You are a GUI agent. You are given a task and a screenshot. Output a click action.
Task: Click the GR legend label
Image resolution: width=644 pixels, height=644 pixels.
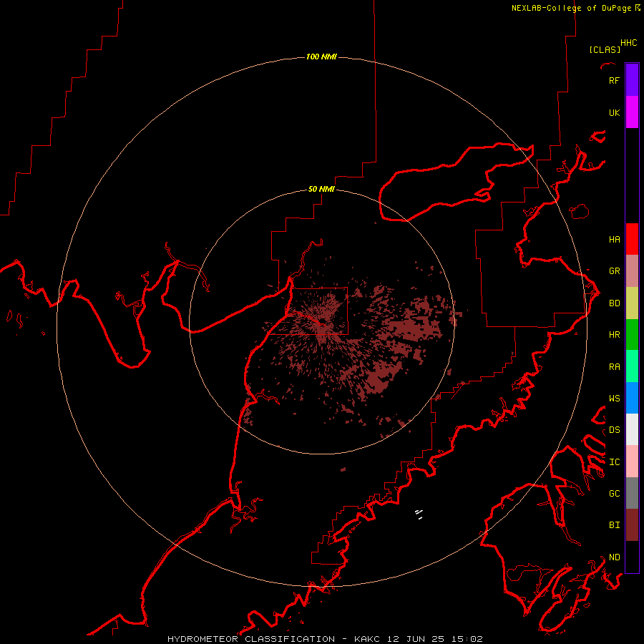point(614,271)
